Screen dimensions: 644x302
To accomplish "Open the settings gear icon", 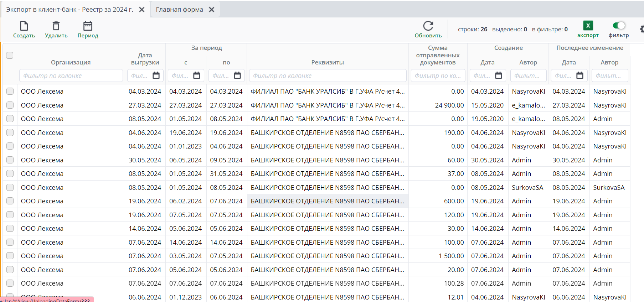I will pyautogui.click(x=642, y=29).
